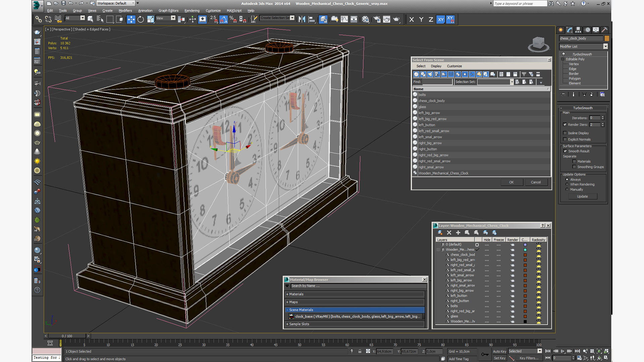This screenshot has height=362, width=644.
Task: Click Key Filters button
Action: [529, 358]
